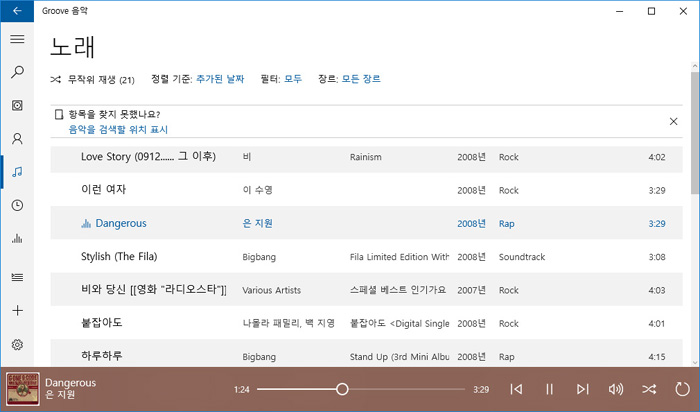Image resolution: width=700 pixels, height=412 pixels.
Task: Click Dangerous title in player bar
Action: pos(71,383)
